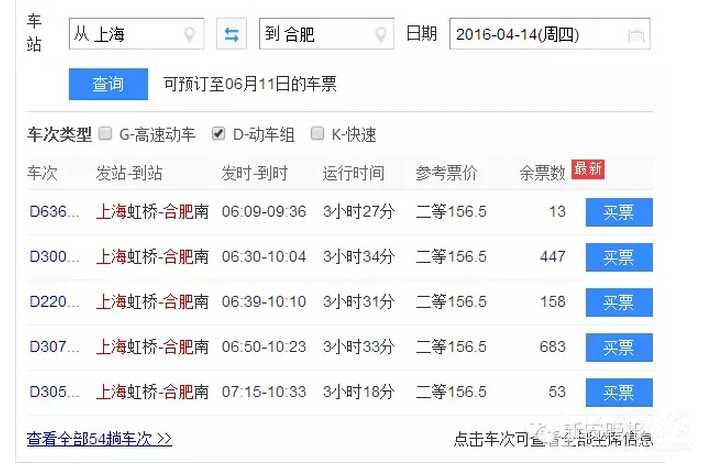Image resolution: width=702 pixels, height=464 pixels.
Task: Enable K-快速 checkbox
Action: click(x=317, y=133)
